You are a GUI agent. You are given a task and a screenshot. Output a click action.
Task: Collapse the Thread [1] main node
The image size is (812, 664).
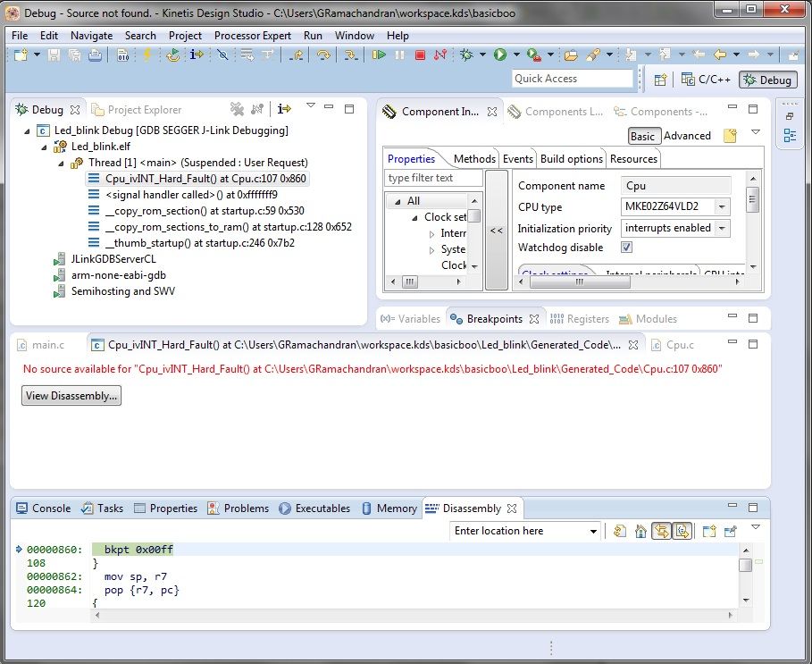[61, 164]
